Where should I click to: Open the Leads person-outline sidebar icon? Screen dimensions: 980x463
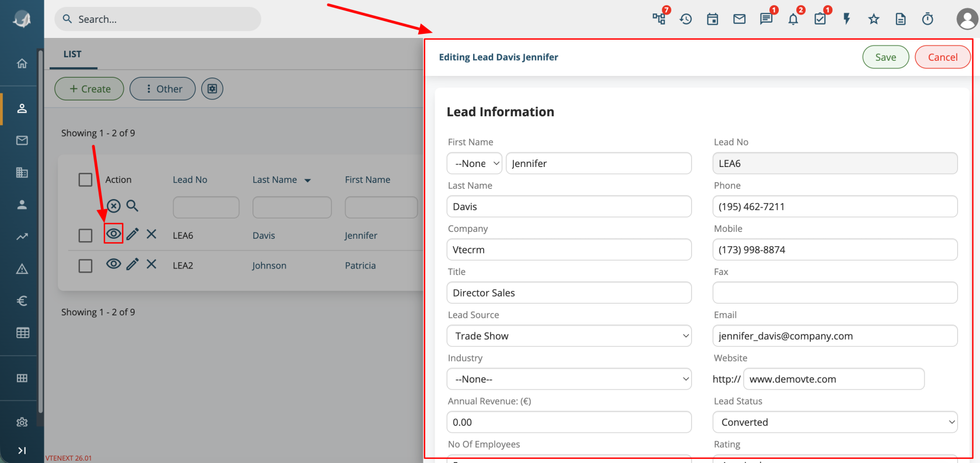coord(22,109)
